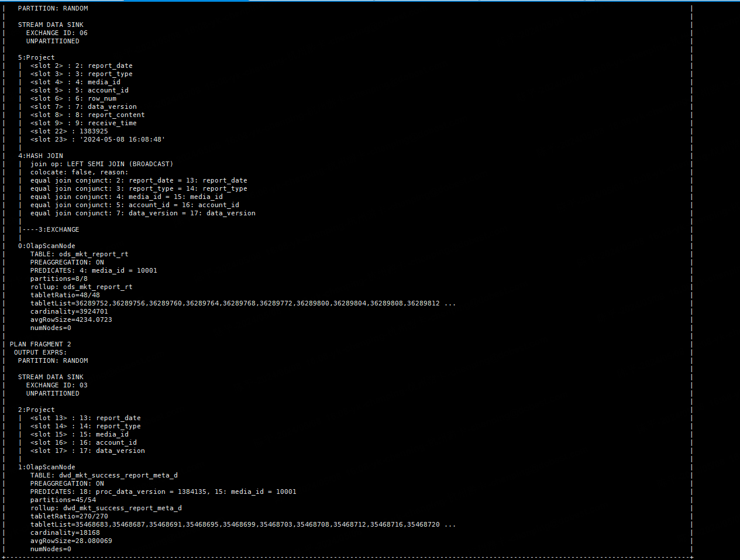Image resolution: width=740 pixels, height=560 pixels.
Task: Select the '4:HASH JOIN' node heading
Action: point(40,156)
